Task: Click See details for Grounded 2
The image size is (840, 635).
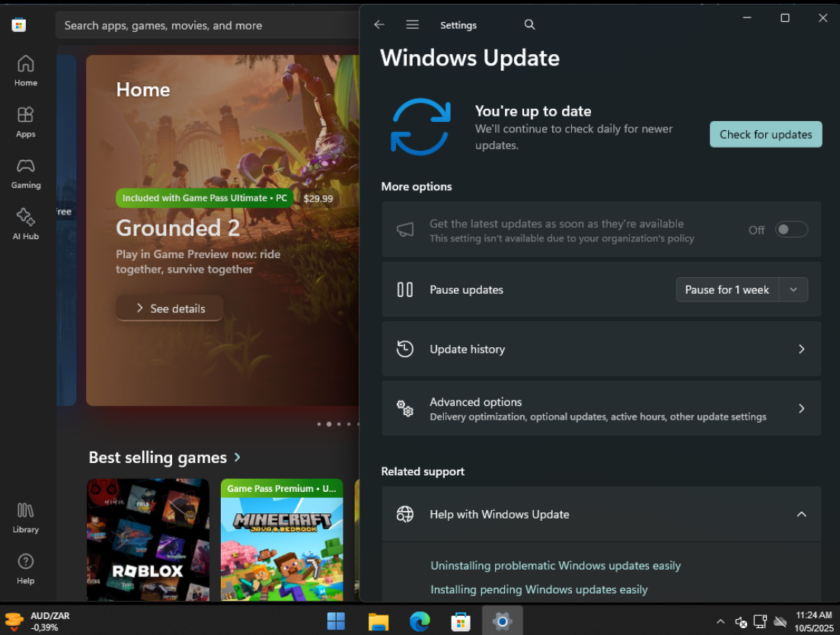Action: point(169,308)
